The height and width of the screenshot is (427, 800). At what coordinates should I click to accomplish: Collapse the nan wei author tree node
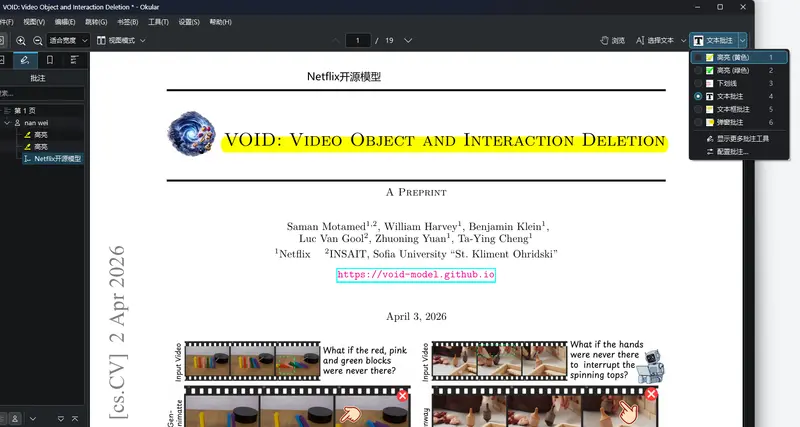pyautogui.click(x=7, y=122)
